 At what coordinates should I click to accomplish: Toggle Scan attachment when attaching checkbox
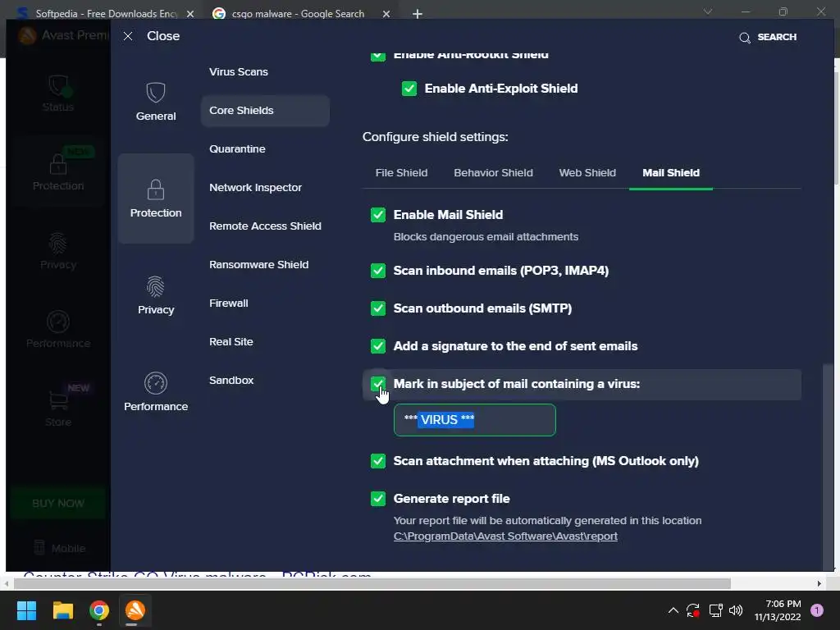point(378,461)
